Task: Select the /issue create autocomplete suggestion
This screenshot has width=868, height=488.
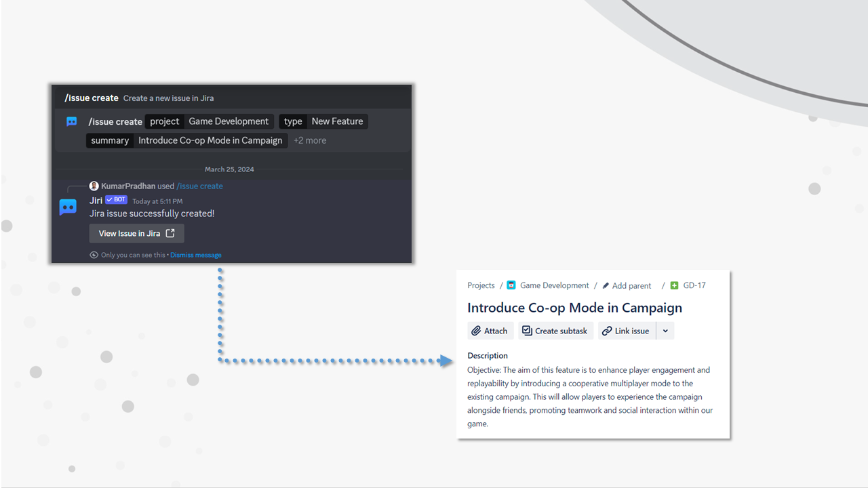Action: (x=232, y=98)
